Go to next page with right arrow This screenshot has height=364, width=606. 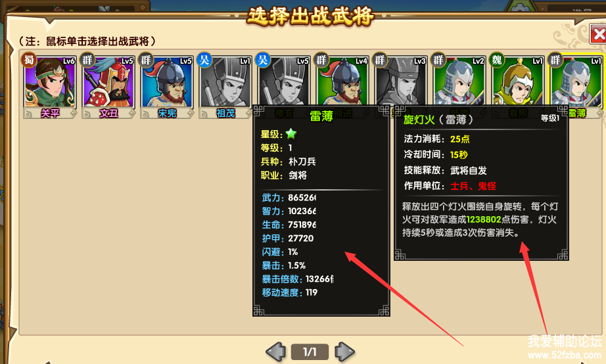point(344,352)
